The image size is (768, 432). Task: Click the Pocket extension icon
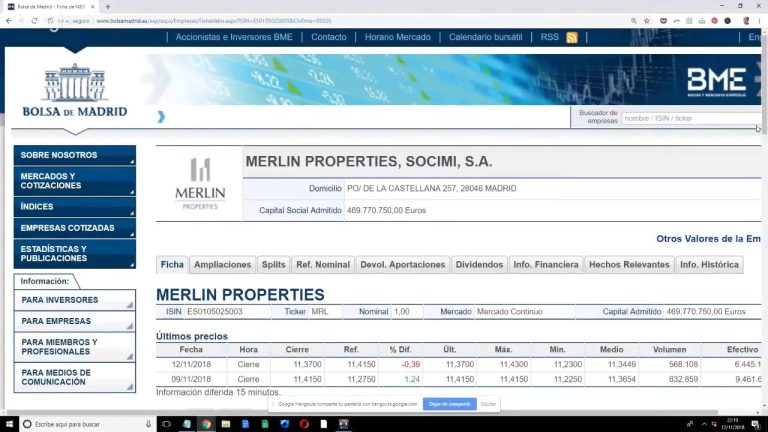coord(663,21)
